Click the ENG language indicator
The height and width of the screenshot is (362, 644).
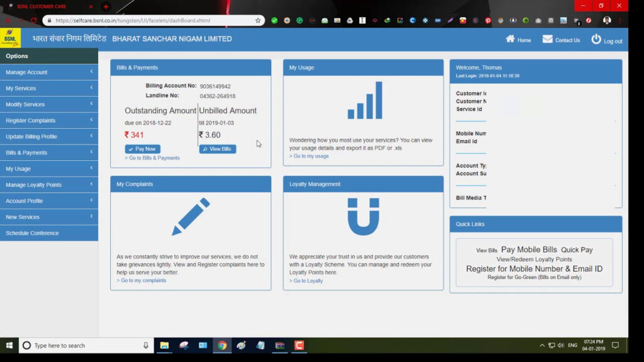click(x=572, y=345)
